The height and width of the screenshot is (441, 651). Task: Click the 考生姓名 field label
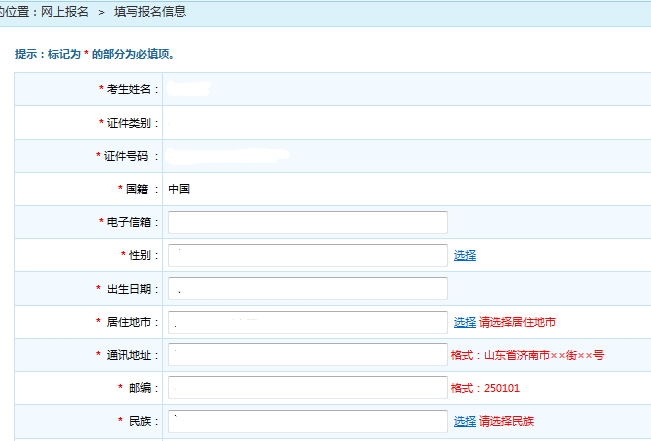(132, 90)
